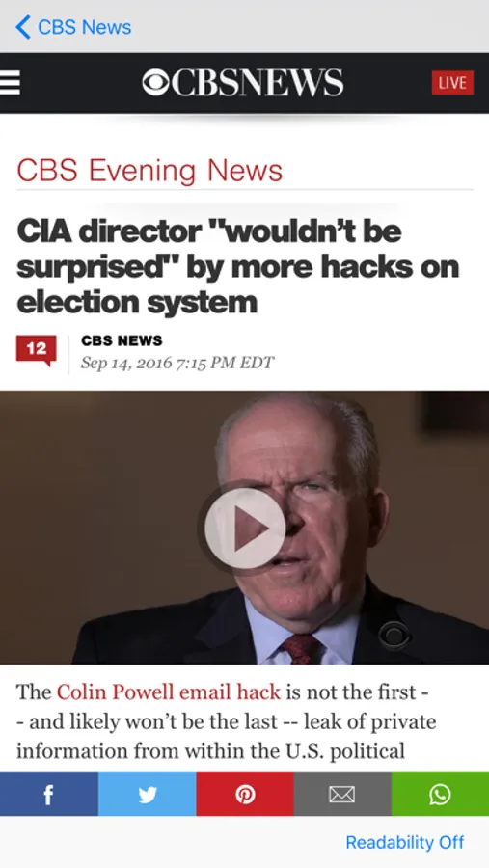The width and height of the screenshot is (489, 868).
Task: Share article on Facebook
Action: [x=49, y=794]
